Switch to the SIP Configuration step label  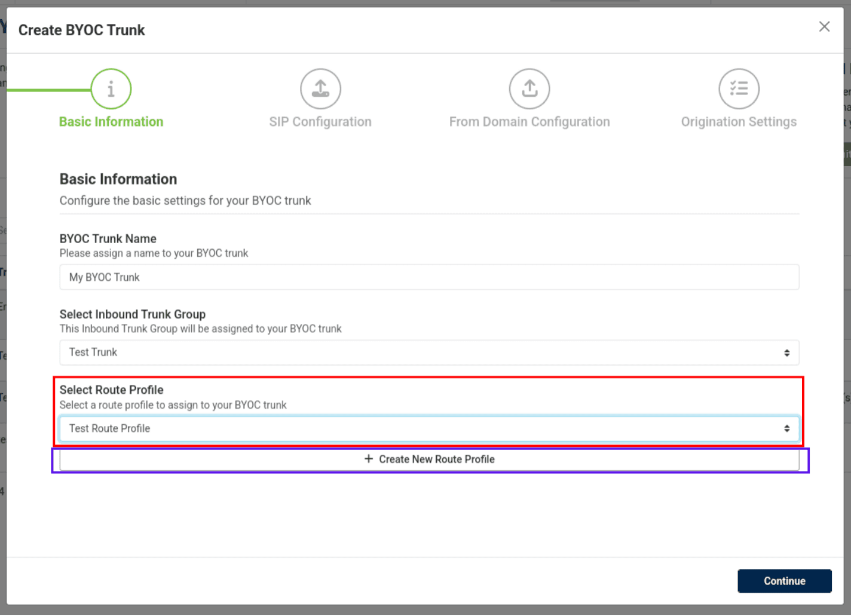pos(320,122)
